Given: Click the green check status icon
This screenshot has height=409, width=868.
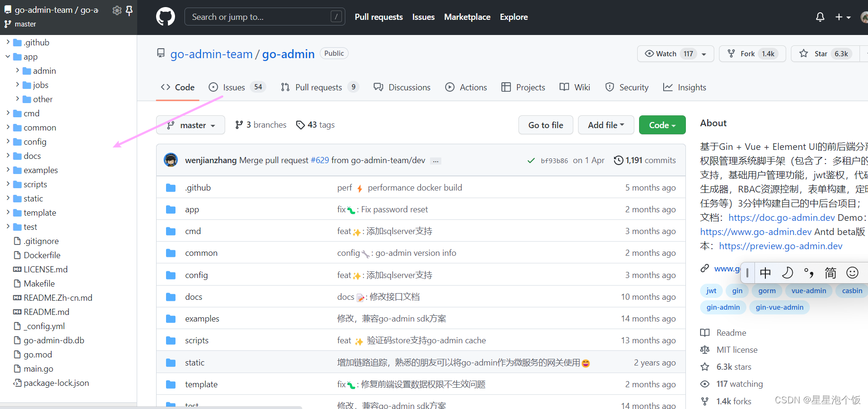Looking at the screenshot, I should [x=531, y=161].
